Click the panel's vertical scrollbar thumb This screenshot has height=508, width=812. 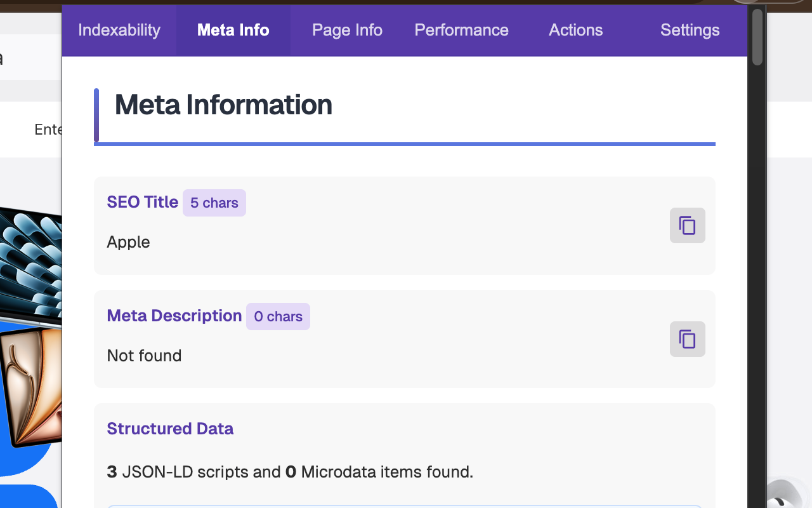757,37
